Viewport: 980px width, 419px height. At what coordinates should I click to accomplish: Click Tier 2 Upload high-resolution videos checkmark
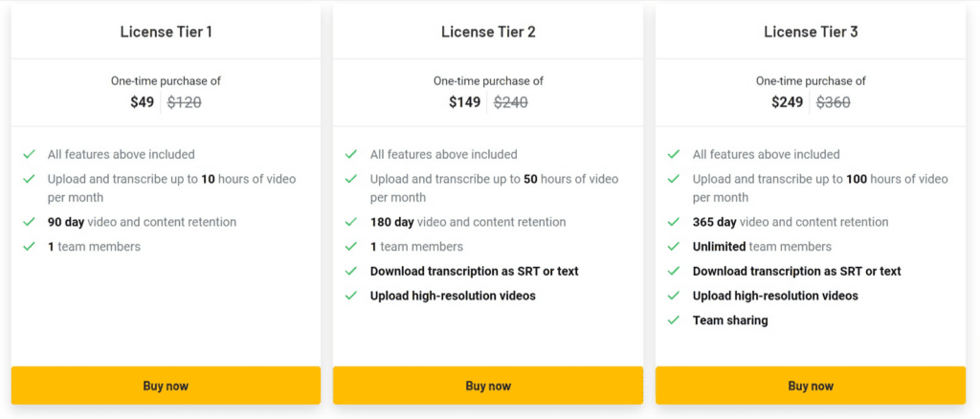coord(350,296)
